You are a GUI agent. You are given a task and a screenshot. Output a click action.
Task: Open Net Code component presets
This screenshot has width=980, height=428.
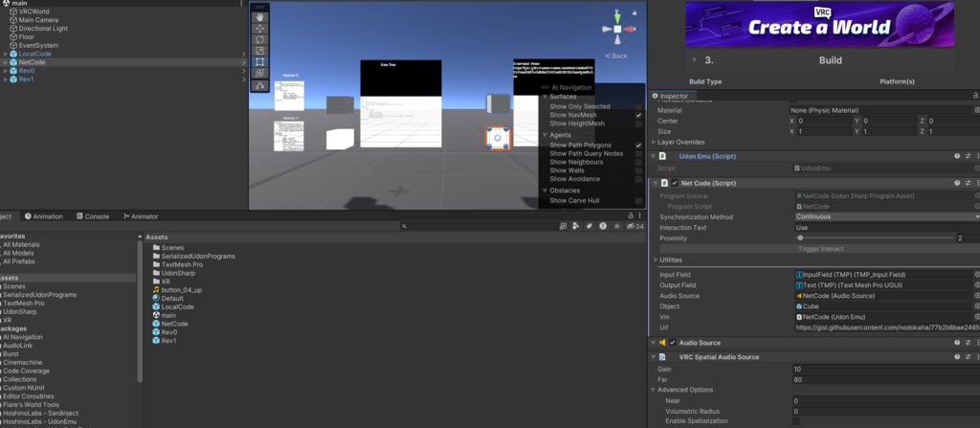(x=968, y=183)
